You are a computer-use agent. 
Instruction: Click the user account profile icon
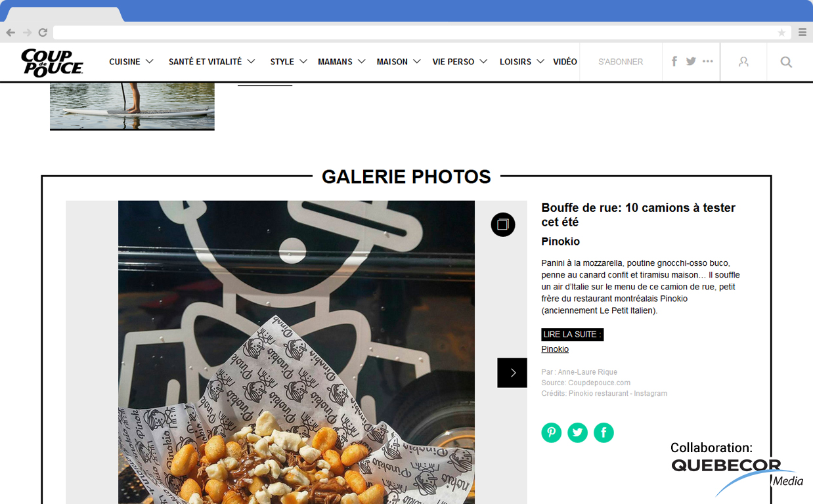pyautogui.click(x=743, y=62)
